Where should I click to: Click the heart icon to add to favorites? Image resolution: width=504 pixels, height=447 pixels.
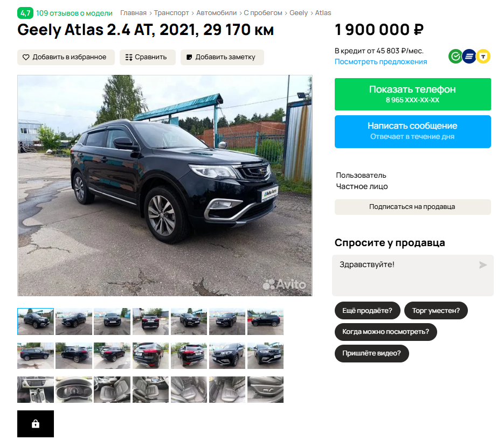click(26, 57)
